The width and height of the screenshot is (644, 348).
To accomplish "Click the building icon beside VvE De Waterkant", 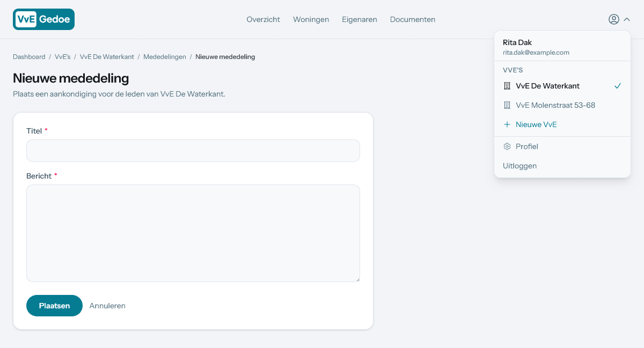I will tap(507, 86).
